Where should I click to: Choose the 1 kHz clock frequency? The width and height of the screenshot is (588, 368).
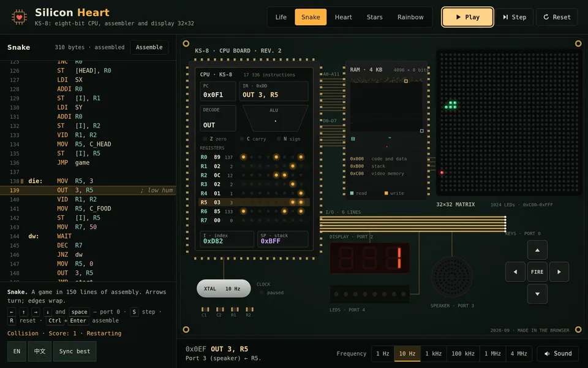pyautogui.click(x=433, y=353)
